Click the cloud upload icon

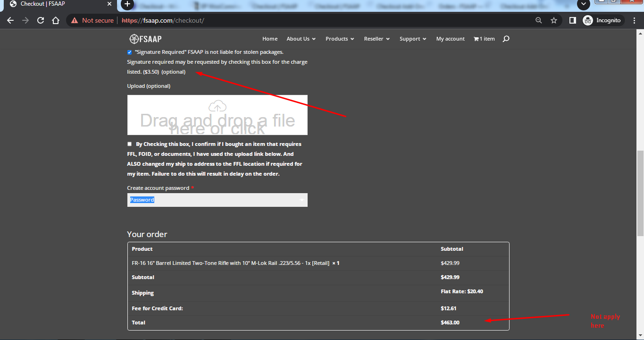pos(217,106)
